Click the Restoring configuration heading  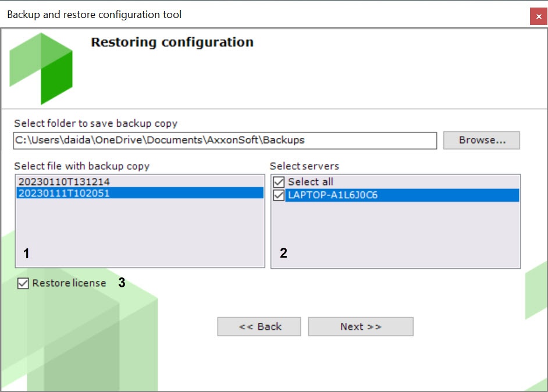point(172,42)
